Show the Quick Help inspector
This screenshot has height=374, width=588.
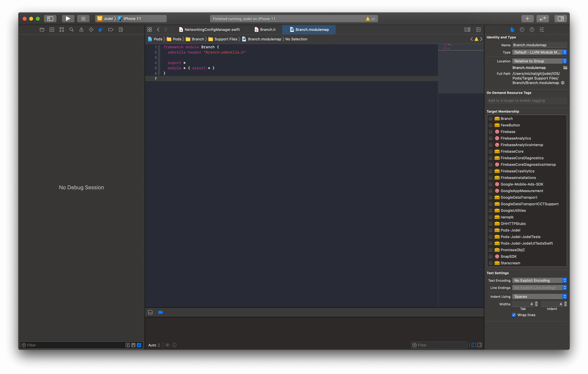[532, 30]
